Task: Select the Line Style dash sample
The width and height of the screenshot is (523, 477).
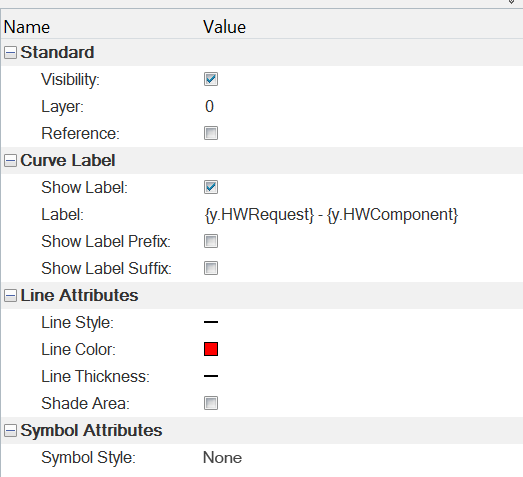Action: [211, 322]
